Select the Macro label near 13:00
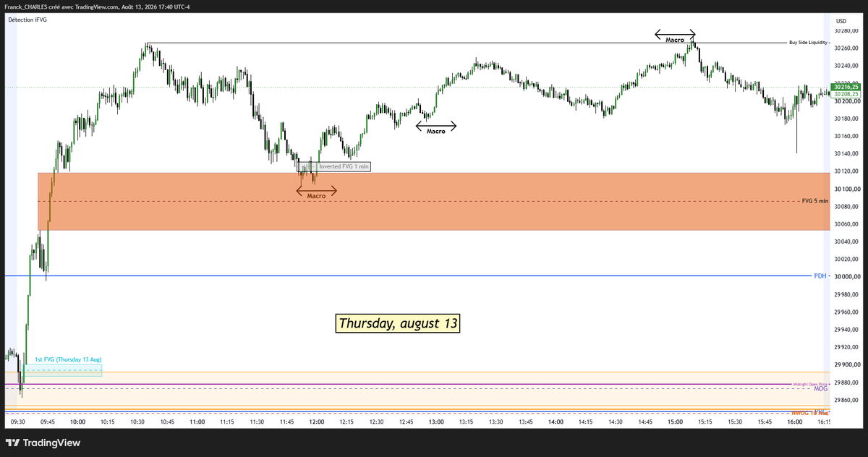Screen dimensions: 868x457 click(x=436, y=132)
